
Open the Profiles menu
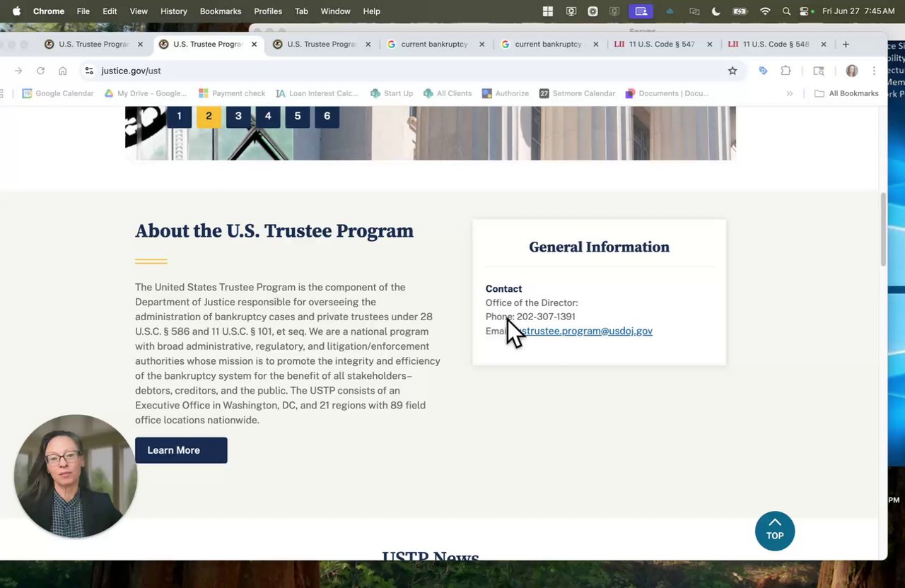[268, 11]
